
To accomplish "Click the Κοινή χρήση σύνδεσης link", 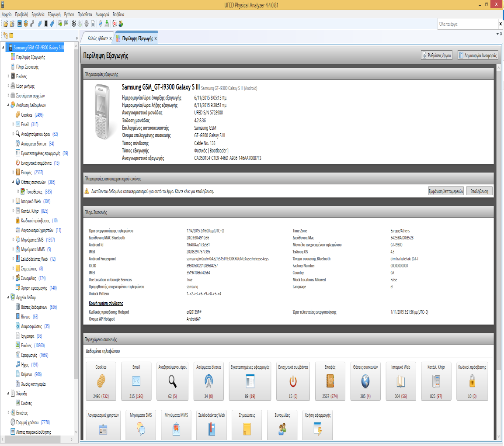I will tap(106, 303).
